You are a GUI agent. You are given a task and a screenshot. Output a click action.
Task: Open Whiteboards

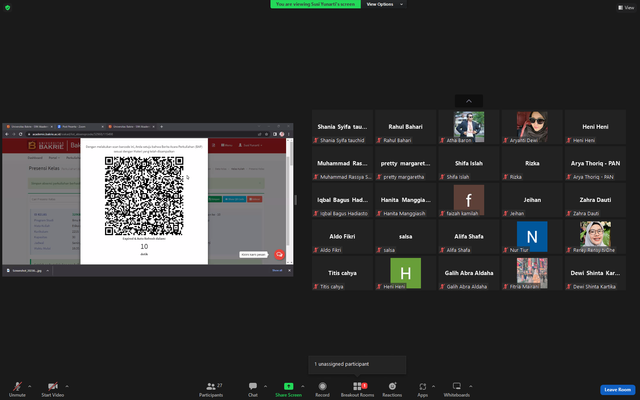coord(457,389)
